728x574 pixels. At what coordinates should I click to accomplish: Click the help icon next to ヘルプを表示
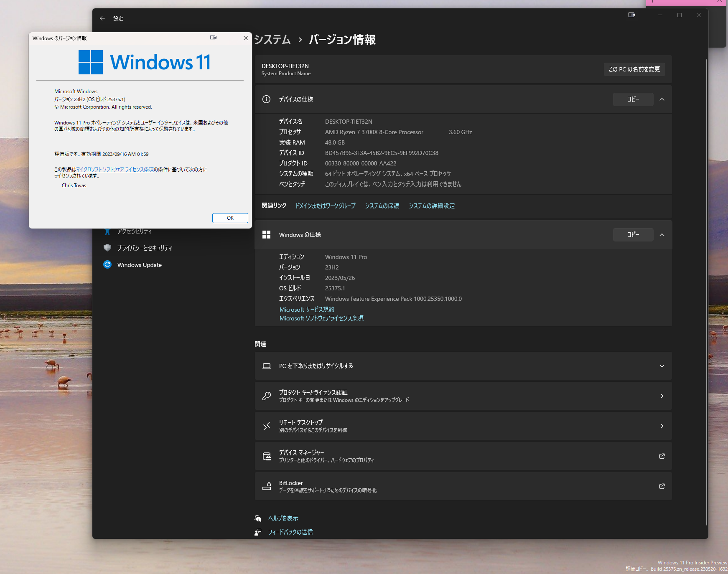[x=258, y=518]
